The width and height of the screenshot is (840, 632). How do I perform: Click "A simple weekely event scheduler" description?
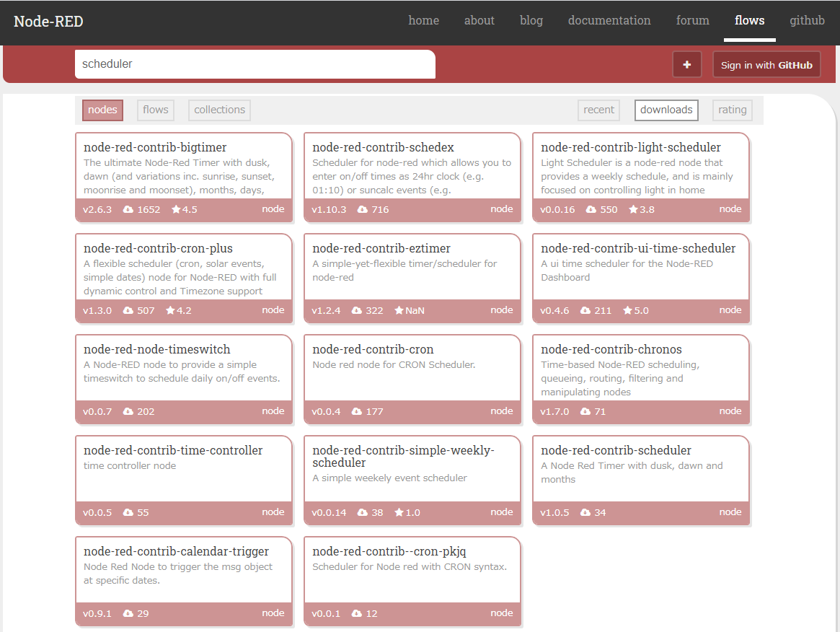tap(389, 478)
